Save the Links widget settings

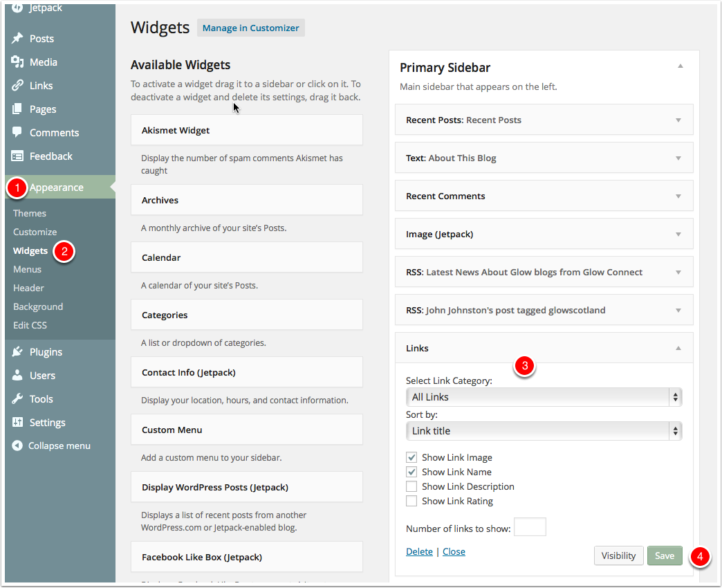(665, 555)
